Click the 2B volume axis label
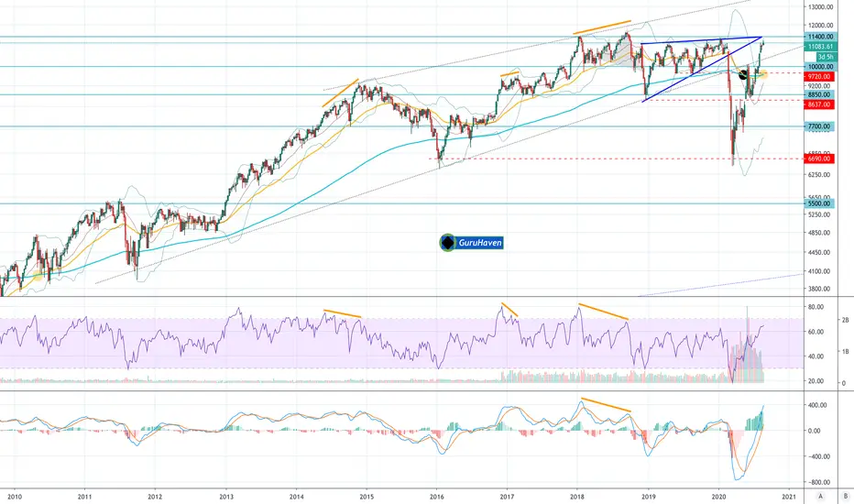The width and height of the screenshot is (854, 504). tap(845, 321)
